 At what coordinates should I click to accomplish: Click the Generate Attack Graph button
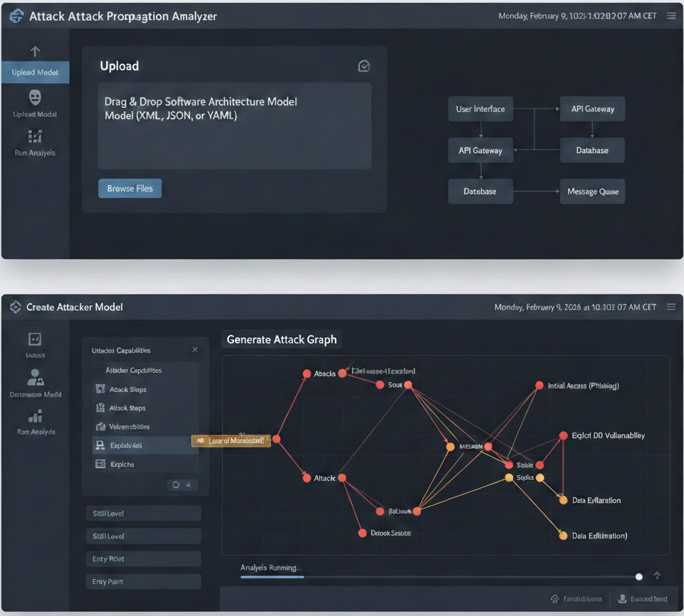coord(281,339)
